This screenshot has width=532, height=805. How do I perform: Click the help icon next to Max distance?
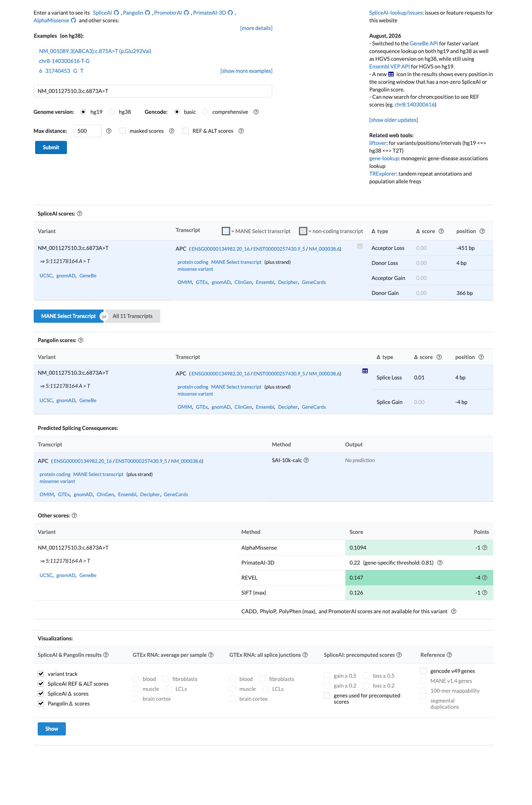tap(109, 131)
